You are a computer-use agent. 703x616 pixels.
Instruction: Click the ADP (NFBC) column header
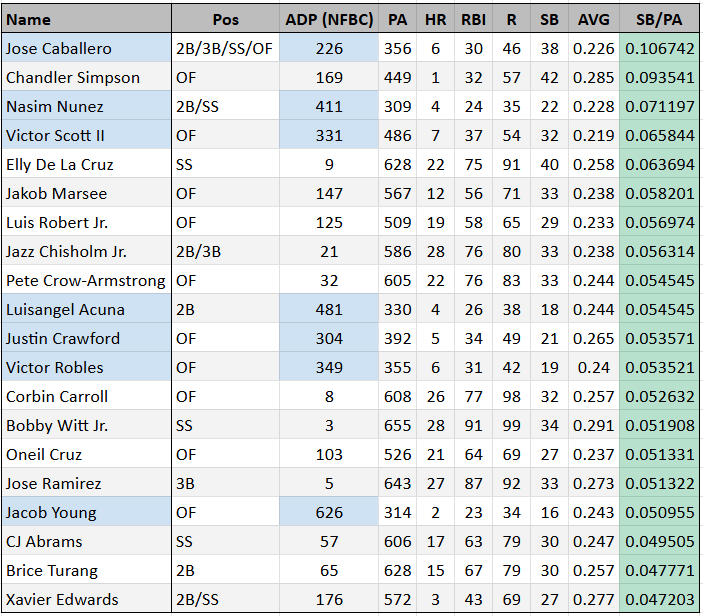pyautogui.click(x=329, y=19)
